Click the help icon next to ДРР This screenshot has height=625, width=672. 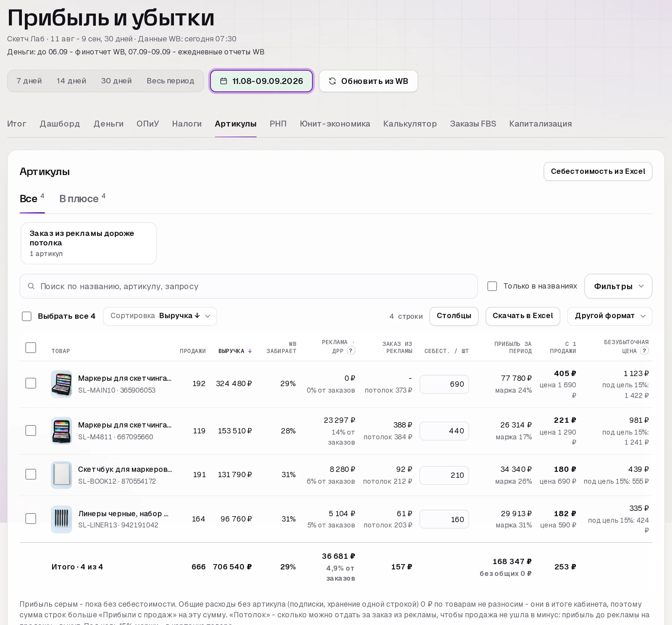351,351
